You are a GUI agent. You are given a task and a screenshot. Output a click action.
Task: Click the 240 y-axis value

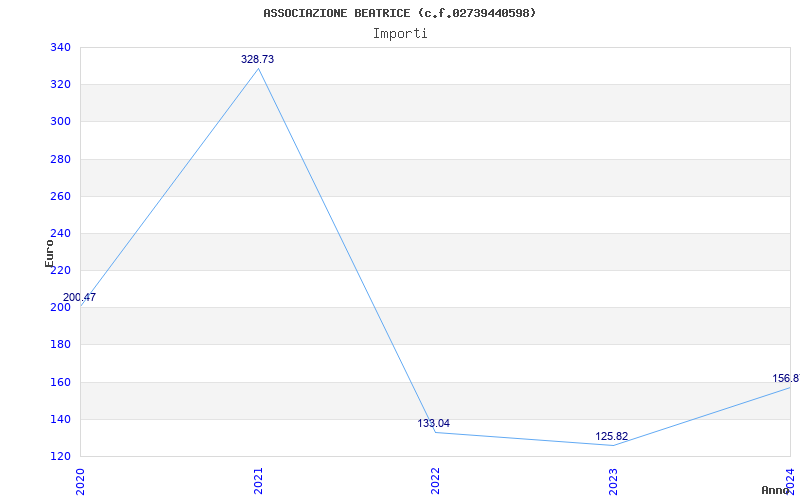(x=60, y=234)
